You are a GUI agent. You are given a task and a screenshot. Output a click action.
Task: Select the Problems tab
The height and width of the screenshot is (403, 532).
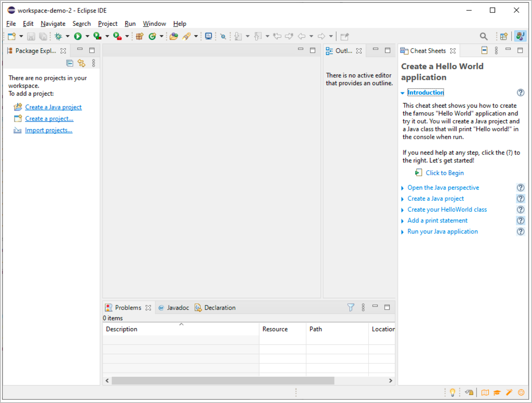click(x=128, y=307)
